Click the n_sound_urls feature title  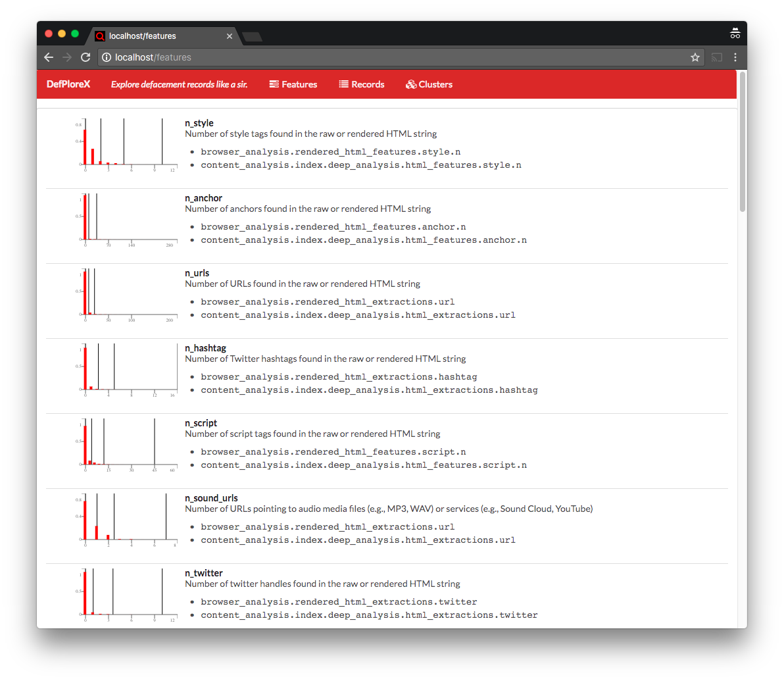pos(212,498)
